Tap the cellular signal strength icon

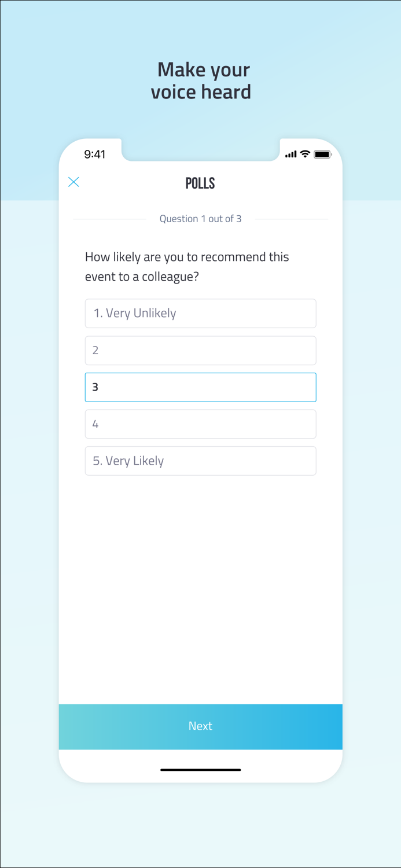[x=290, y=155]
